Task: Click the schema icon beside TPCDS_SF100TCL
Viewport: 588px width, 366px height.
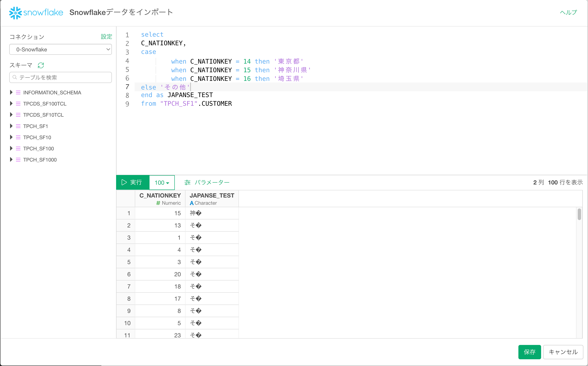Action: click(18, 104)
